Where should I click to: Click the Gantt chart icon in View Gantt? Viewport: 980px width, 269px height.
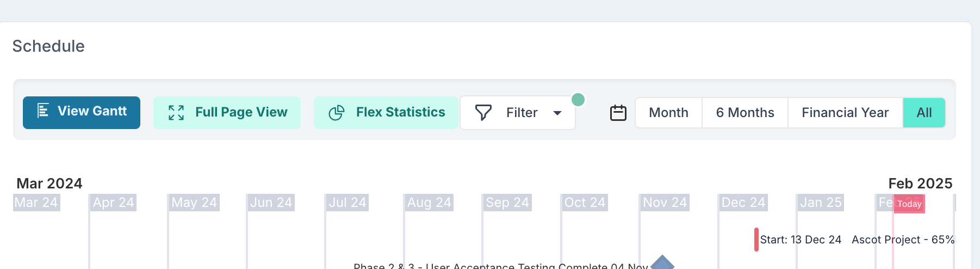(x=43, y=111)
